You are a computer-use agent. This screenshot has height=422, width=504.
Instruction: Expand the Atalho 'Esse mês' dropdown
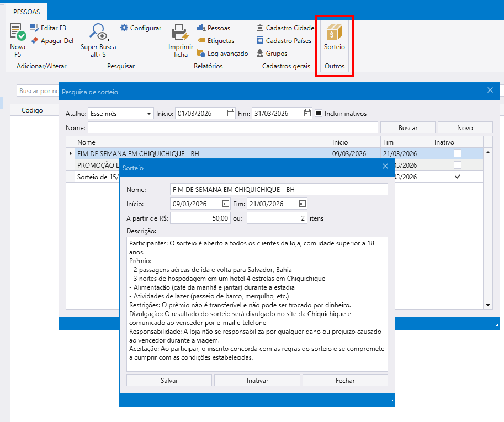coord(149,114)
